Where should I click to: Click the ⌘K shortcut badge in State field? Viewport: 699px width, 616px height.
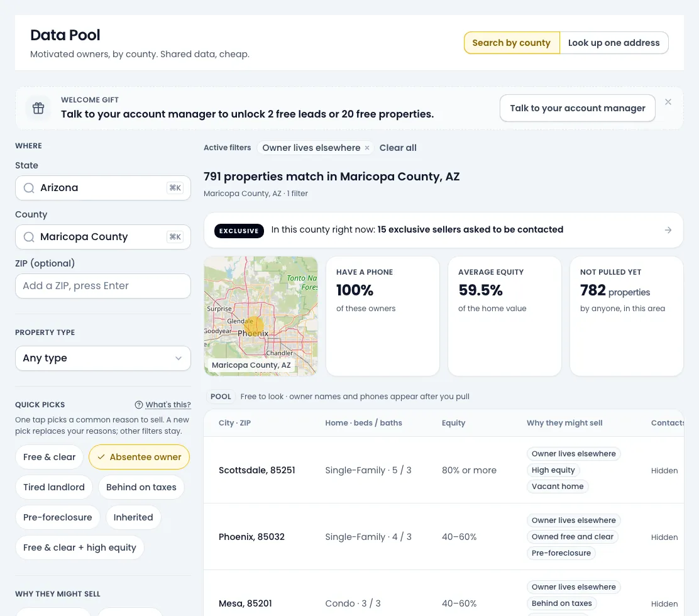(x=175, y=188)
